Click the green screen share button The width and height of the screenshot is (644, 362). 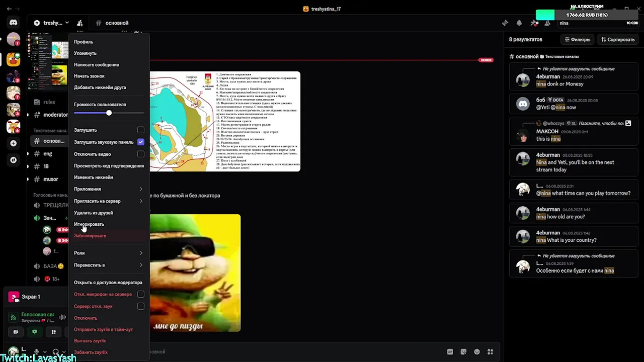coord(34,332)
